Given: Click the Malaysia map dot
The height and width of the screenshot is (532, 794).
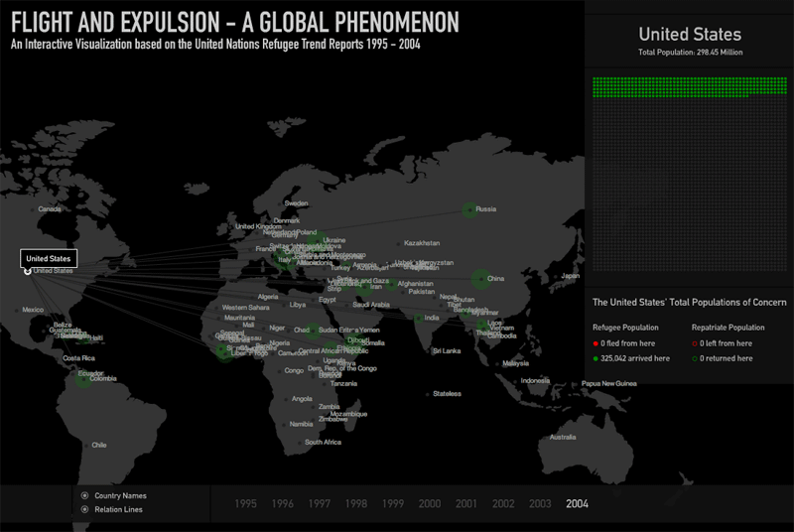Looking at the screenshot, I should (498, 364).
